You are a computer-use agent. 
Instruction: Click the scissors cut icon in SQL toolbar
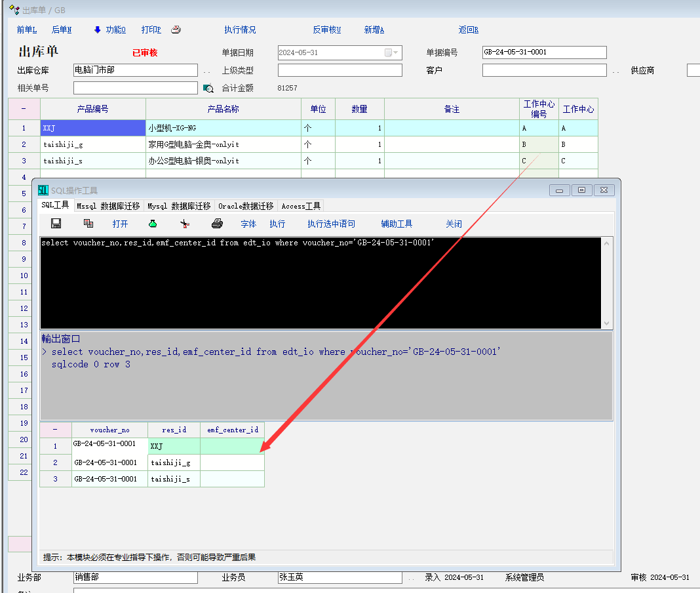[x=185, y=224]
